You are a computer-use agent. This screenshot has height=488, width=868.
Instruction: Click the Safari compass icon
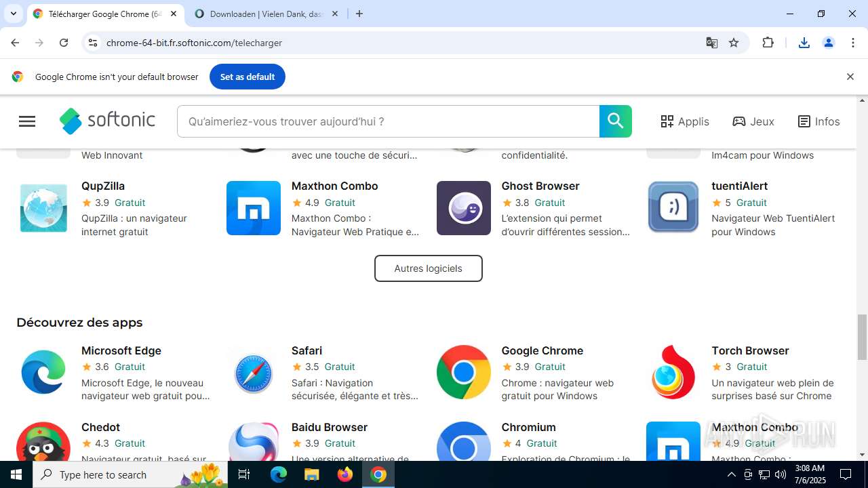[254, 372]
